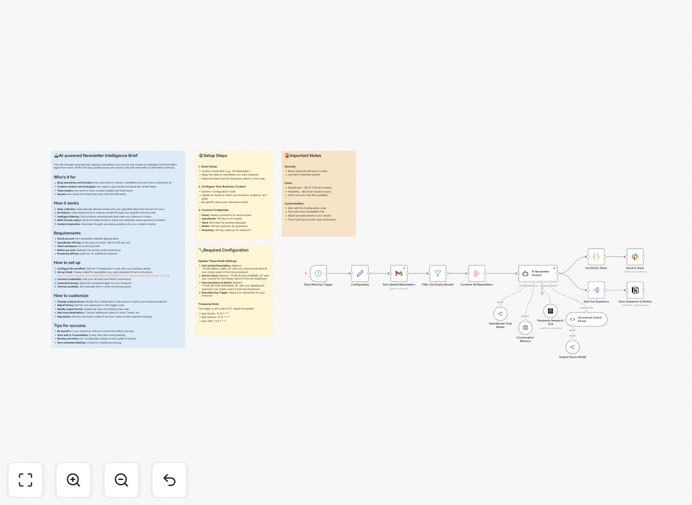Select the Gmail Get Labeled Newsletters node
The image size is (692, 505).
[x=399, y=273]
